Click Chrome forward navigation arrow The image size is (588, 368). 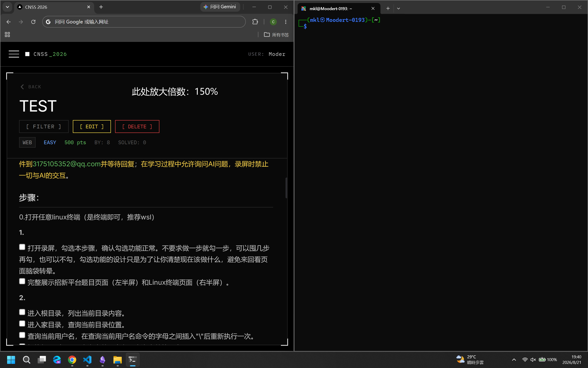coord(21,22)
